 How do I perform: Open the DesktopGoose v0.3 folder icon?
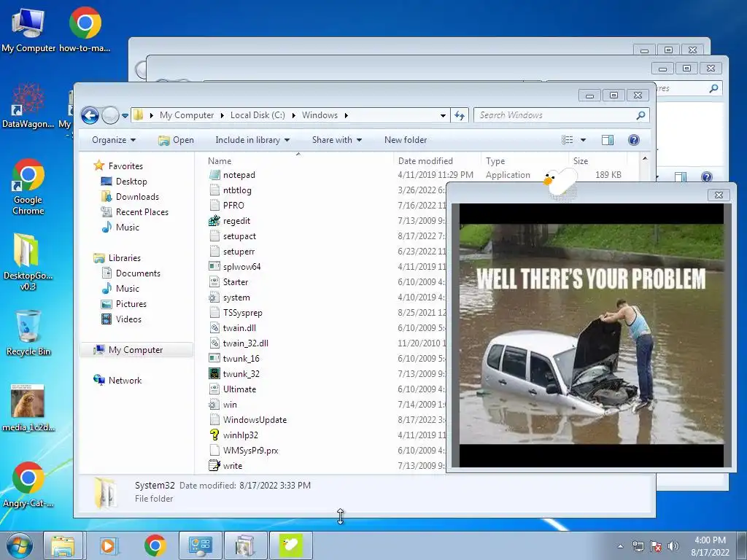[28, 262]
